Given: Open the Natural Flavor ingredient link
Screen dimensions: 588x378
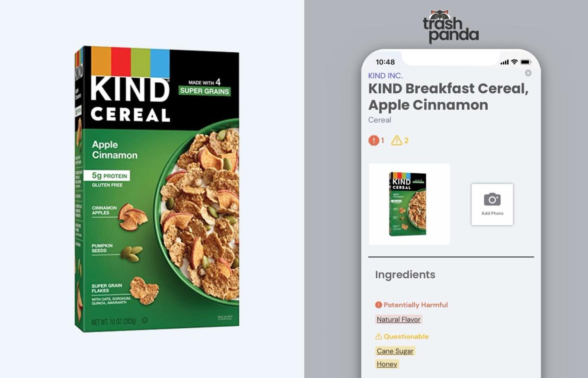Looking at the screenshot, I should click(x=399, y=319).
